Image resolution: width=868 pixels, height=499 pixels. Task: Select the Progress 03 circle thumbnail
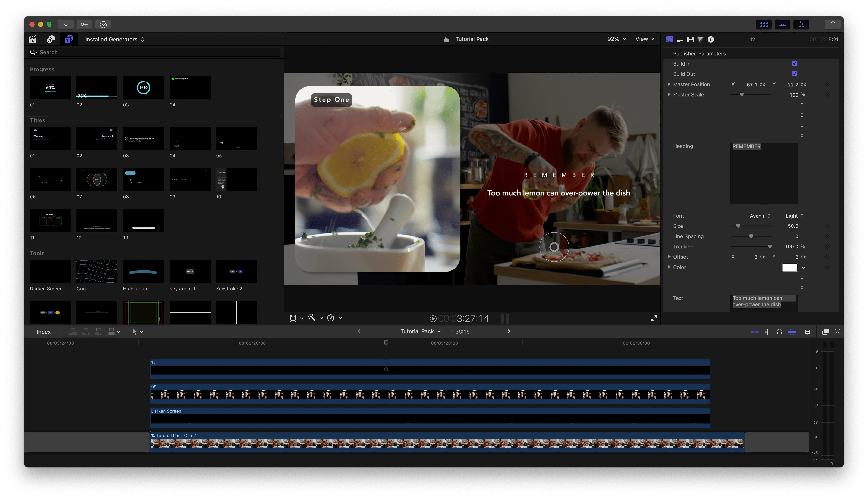pos(143,88)
